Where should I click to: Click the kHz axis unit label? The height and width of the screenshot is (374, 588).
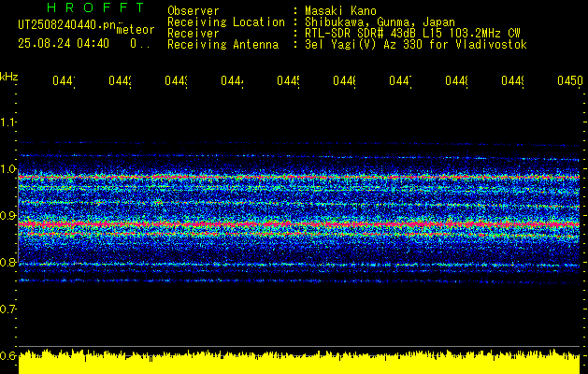point(8,77)
